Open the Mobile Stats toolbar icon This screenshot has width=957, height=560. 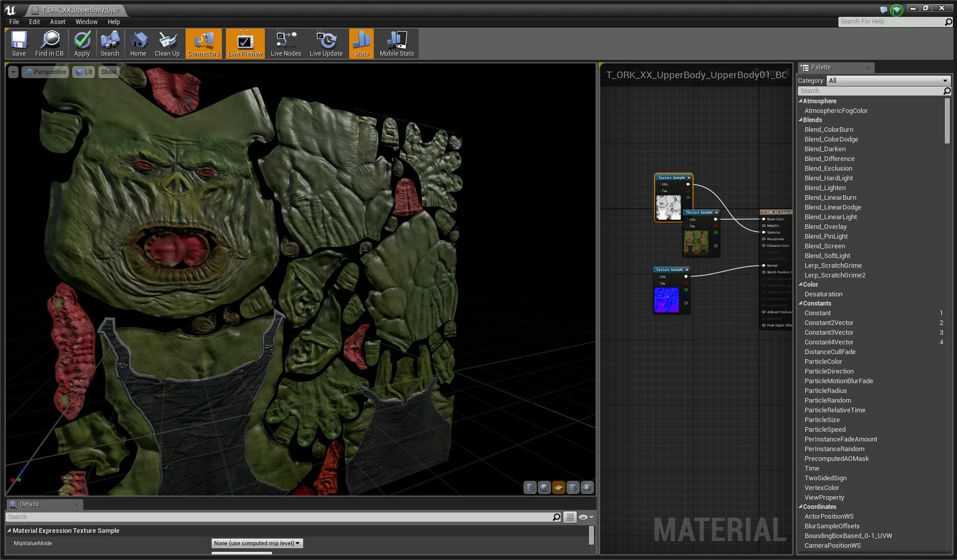pyautogui.click(x=397, y=43)
